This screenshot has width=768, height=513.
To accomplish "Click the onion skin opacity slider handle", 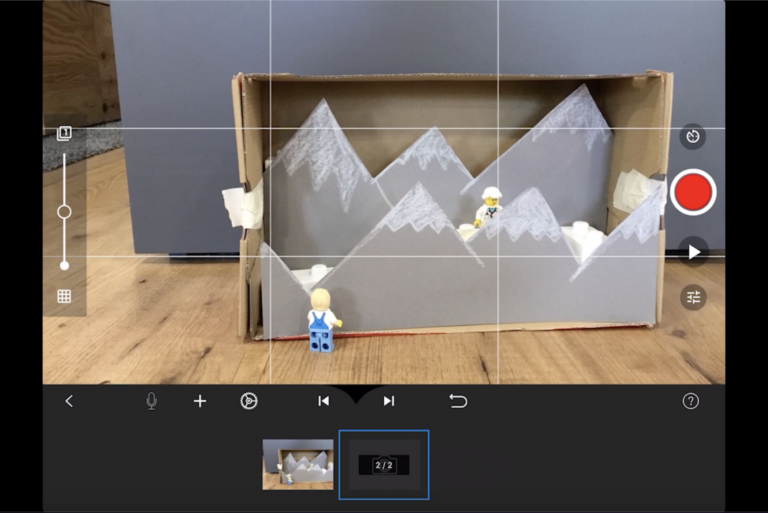I will click(x=64, y=212).
